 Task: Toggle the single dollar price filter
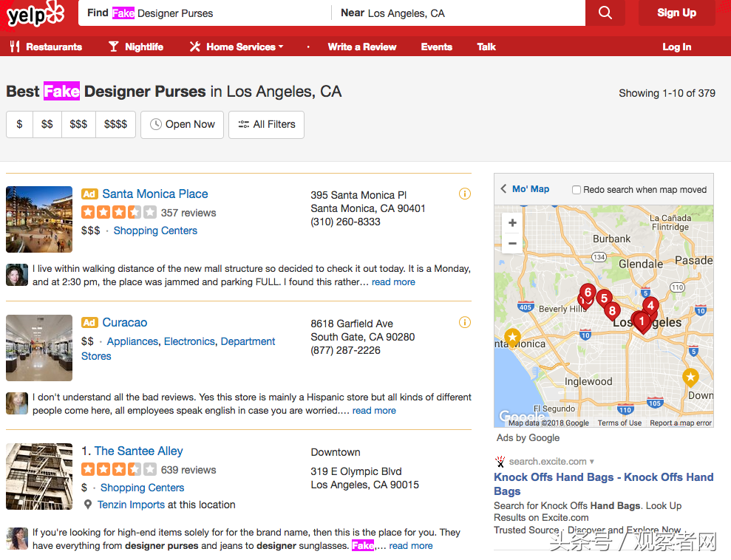19,124
